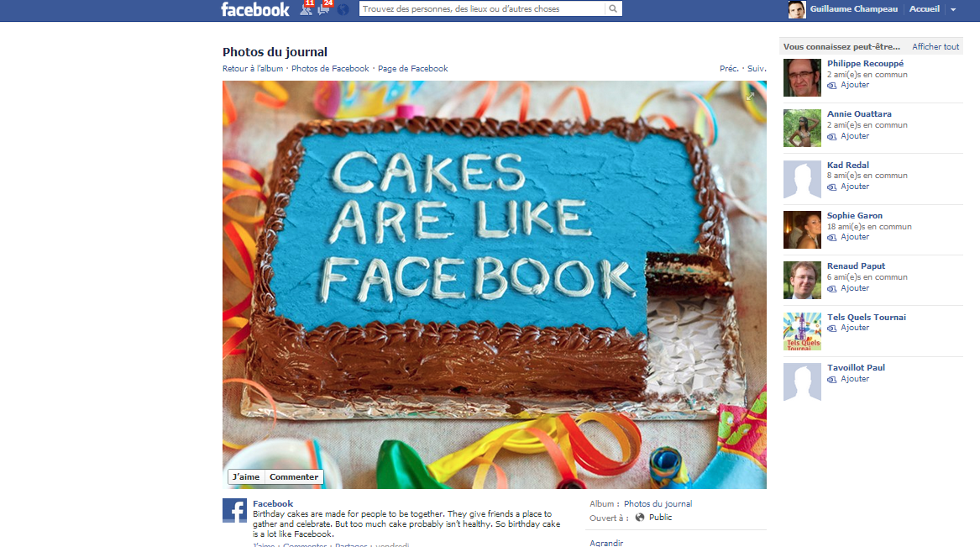The image size is (980, 547).
Task: Click the Facebook logo in the header
Action: click(x=255, y=9)
